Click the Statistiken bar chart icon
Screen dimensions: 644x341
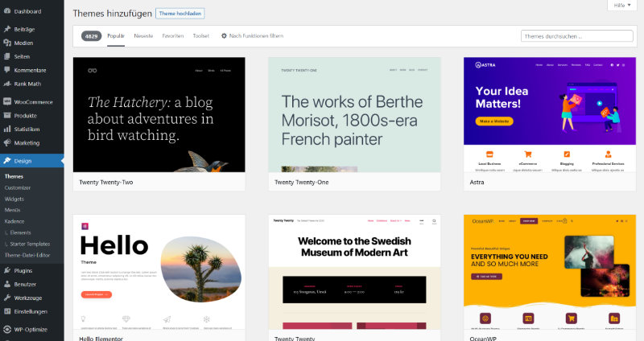7,129
